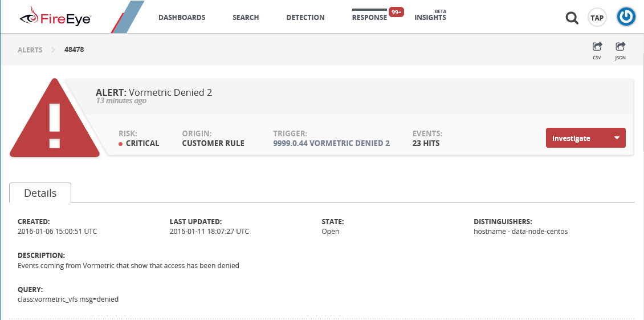This screenshot has height=320, width=644.
Task: Open the search magnifier icon
Action: click(572, 18)
